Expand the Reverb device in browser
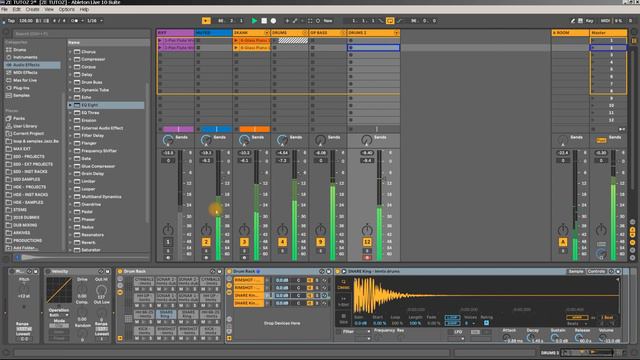Screen dimensions: 640x360 coord(70,242)
